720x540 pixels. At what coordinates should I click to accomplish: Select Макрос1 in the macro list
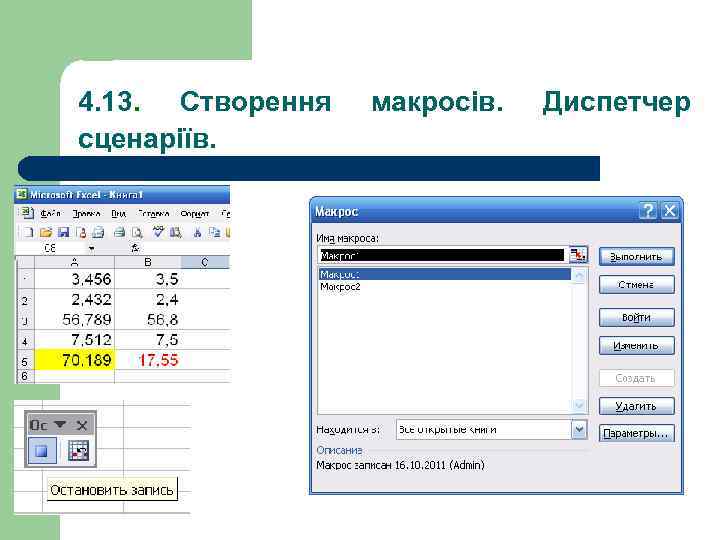(445, 275)
